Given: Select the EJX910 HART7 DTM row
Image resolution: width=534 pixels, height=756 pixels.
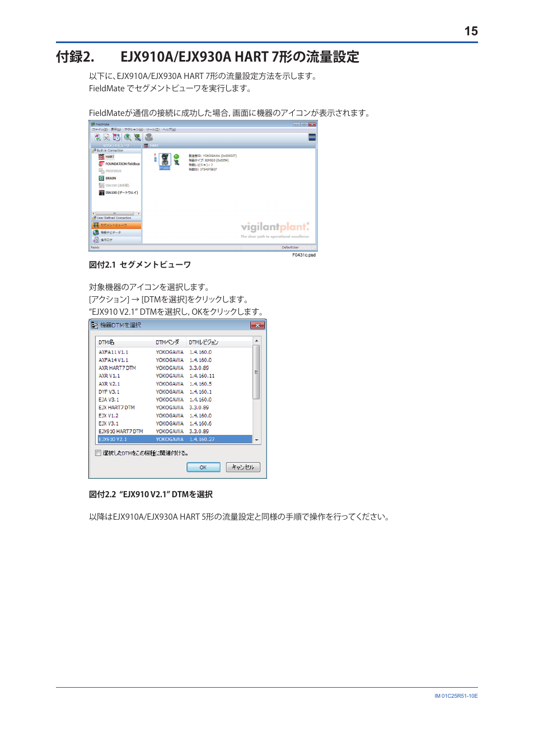Looking at the screenshot, I should (x=175, y=431).
